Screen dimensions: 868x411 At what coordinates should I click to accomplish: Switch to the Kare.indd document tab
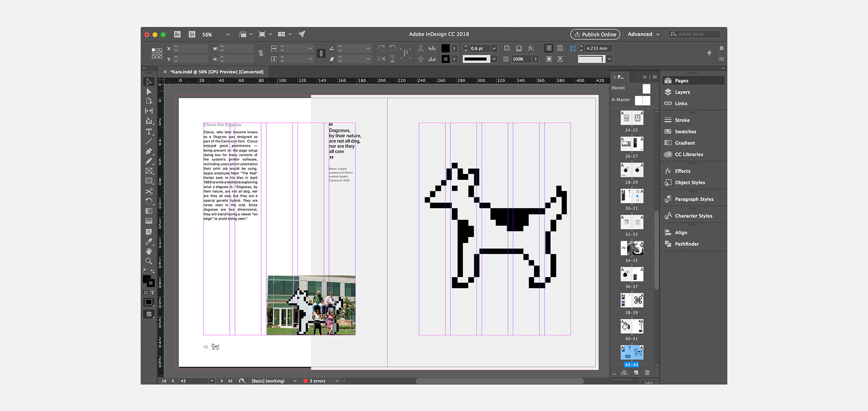[217, 72]
